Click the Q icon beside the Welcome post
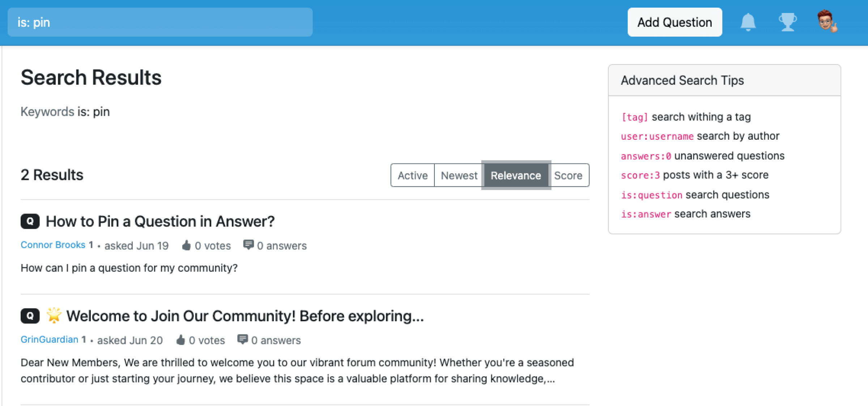The image size is (868, 406). pyautogui.click(x=30, y=316)
